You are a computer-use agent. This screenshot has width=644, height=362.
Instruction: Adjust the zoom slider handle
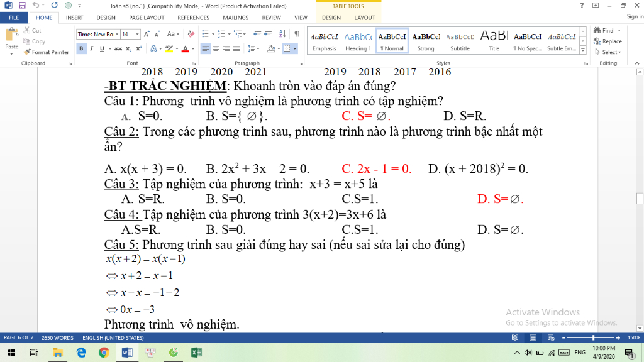[592, 337]
